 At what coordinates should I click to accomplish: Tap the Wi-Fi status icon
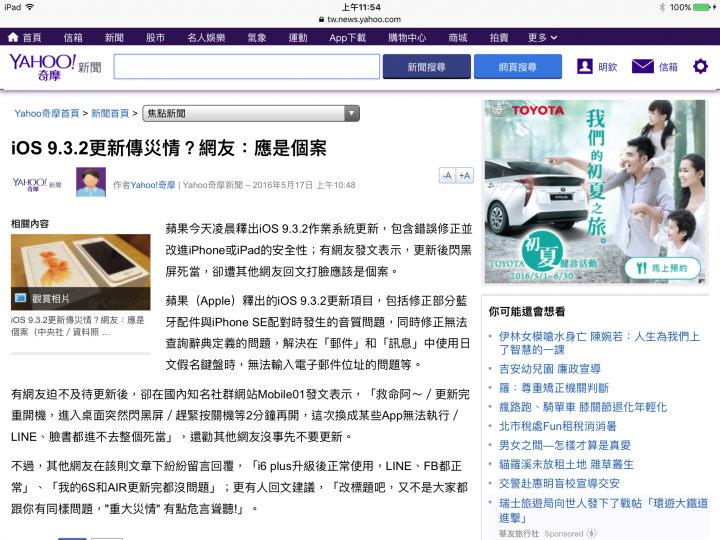[x=30, y=7]
